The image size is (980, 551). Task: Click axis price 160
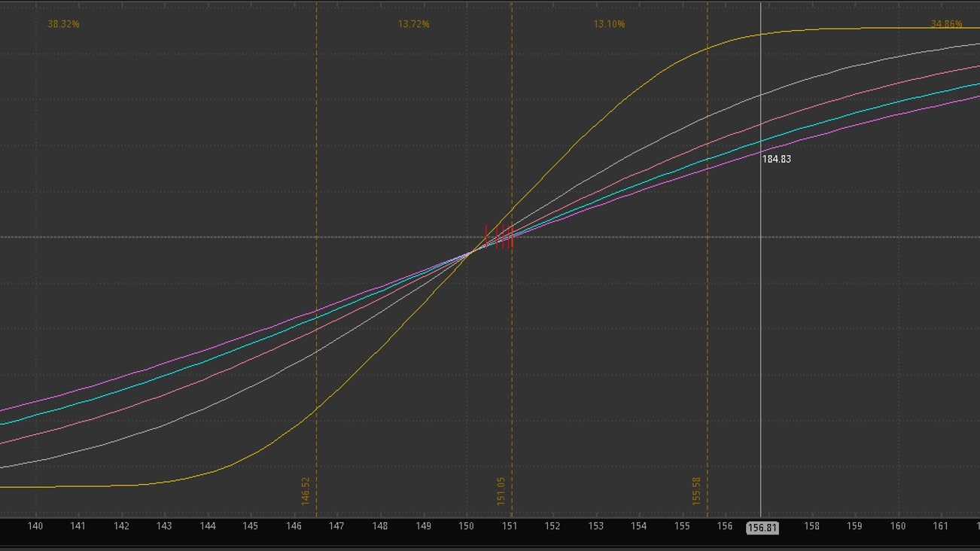click(x=897, y=526)
